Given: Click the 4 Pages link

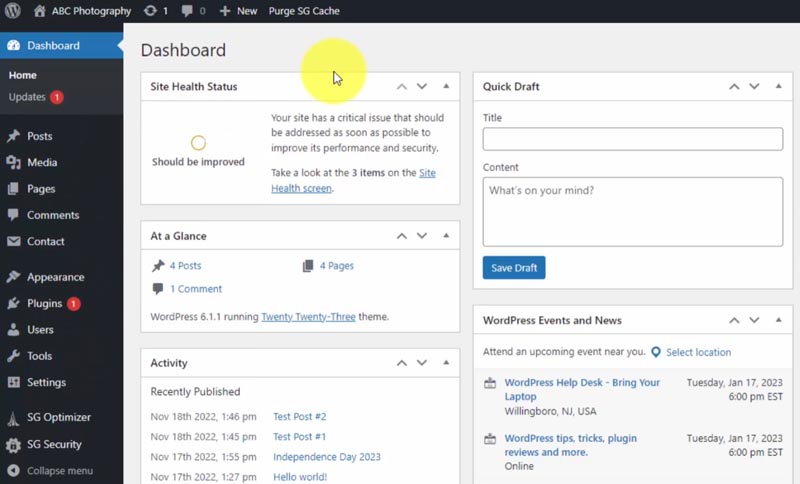Looking at the screenshot, I should point(337,266).
